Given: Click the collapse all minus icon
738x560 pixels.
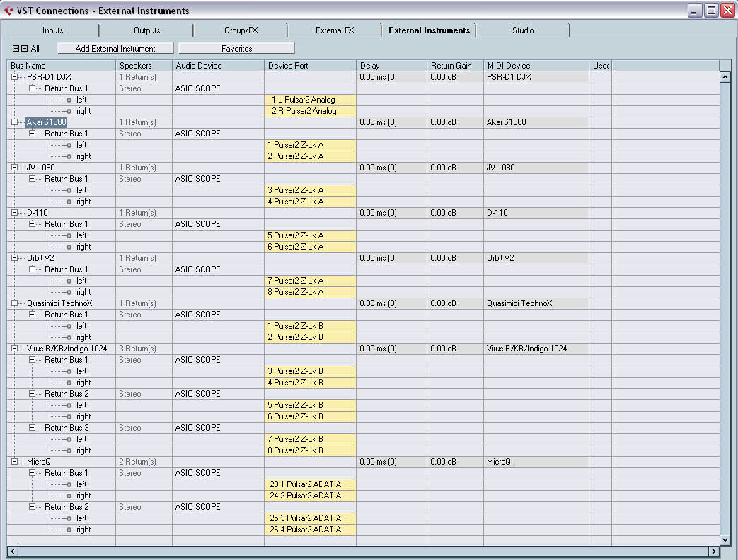Looking at the screenshot, I should [24, 49].
